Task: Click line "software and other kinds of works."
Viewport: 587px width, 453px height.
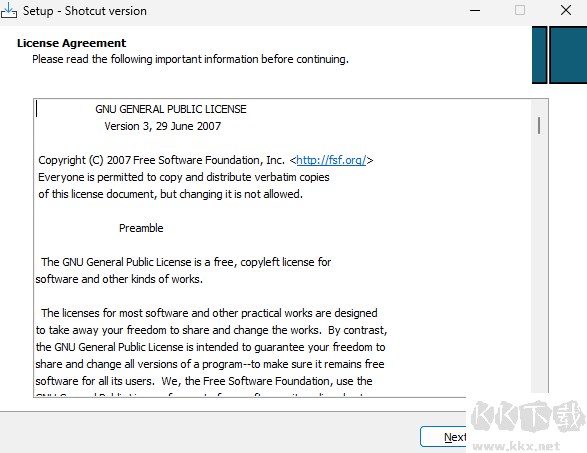Action: (x=119, y=279)
